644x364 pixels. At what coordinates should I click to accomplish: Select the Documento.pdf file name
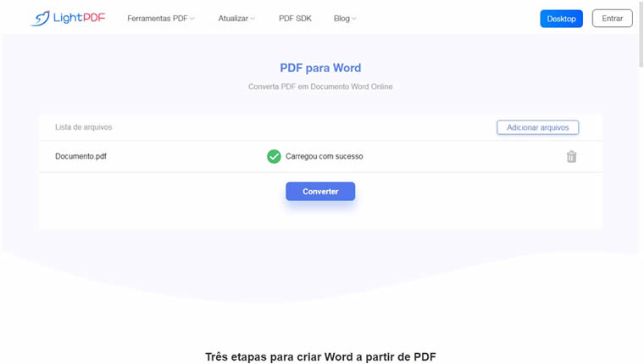tap(80, 156)
